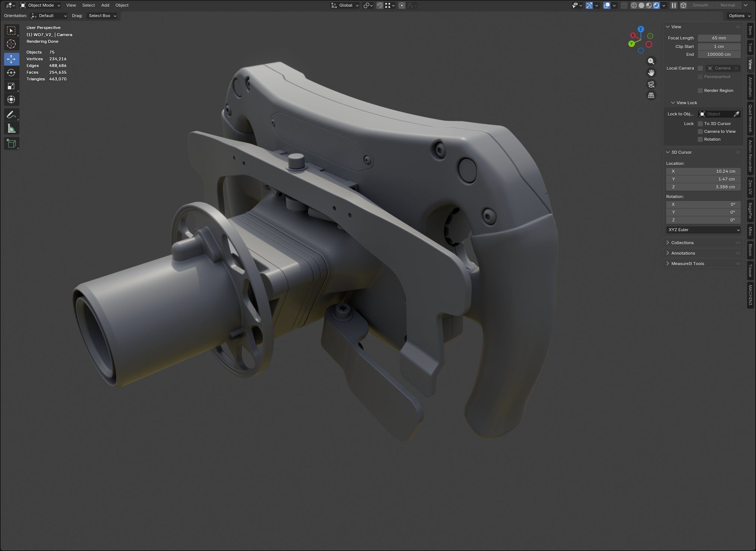This screenshot has height=551, width=756.
Task: Activate the Scale tool
Action: pos(11,86)
